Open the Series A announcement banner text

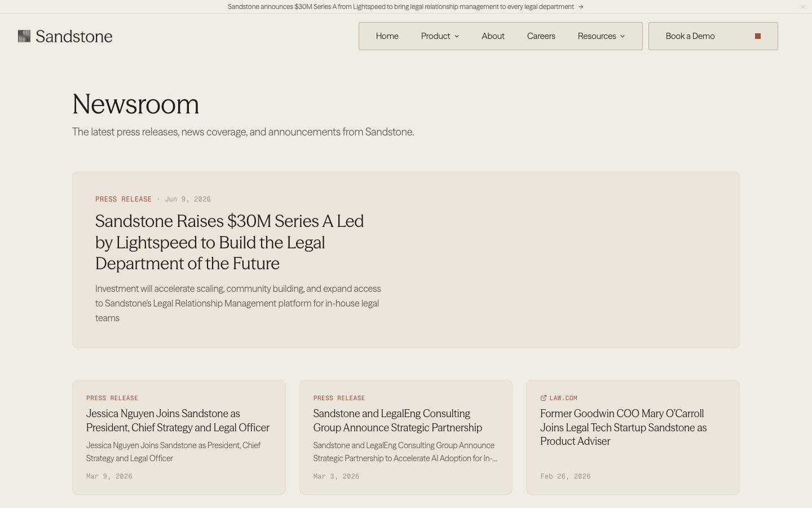(x=401, y=7)
